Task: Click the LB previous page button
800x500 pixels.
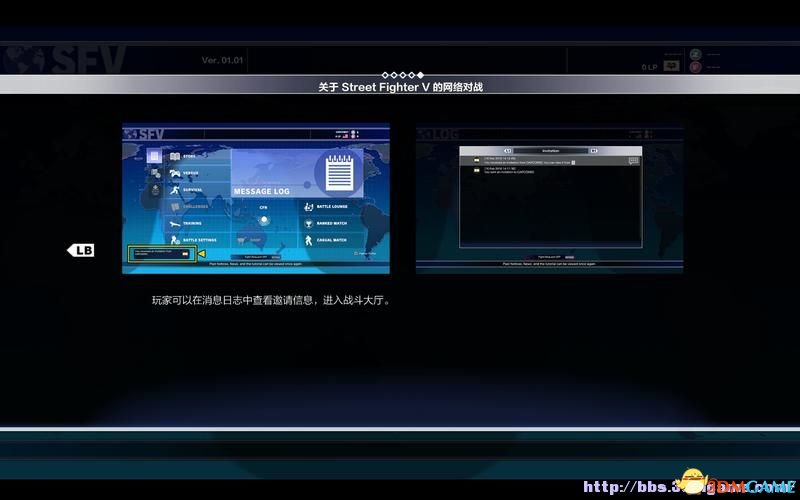Action: (x=81, y=250)
